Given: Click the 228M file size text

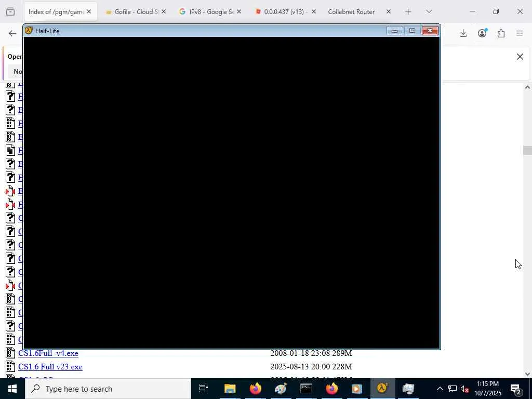Looking at the screenshot, I should pyautogui.click(x=342, y=367).
